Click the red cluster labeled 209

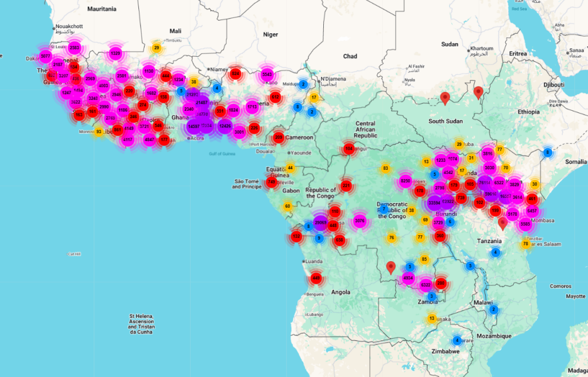click(279, 137)
